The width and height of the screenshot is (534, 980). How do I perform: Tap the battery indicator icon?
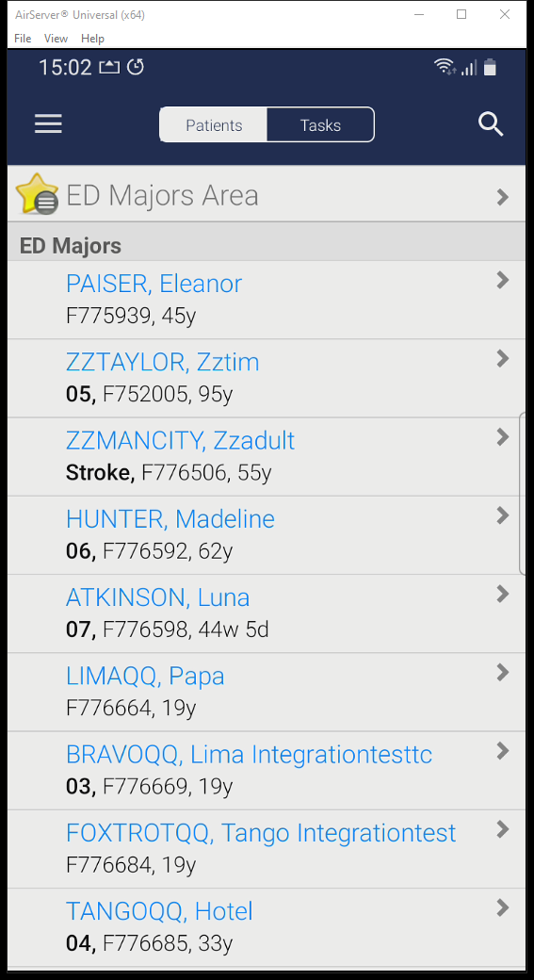(491, 67)
